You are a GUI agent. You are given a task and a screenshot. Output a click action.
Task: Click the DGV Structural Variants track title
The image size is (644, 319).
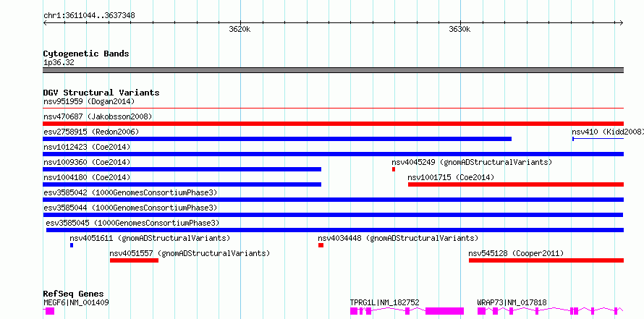(x=101, y=93)
